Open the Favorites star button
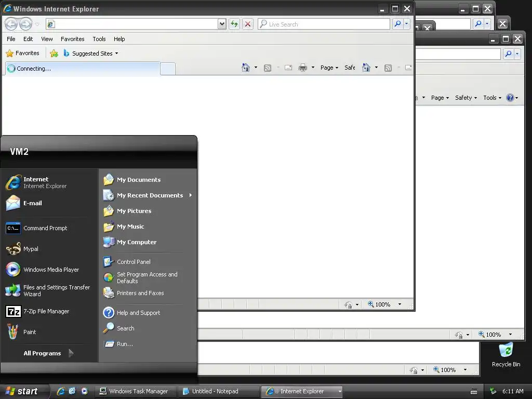Image resolution: width=532 pixels, height=399 pixels. (x=22, y=54)
